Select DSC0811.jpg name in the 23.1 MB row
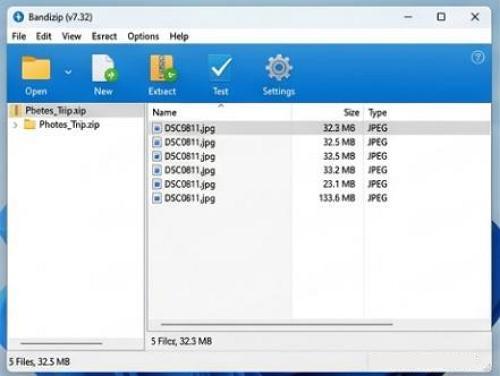This screenshot has width=500, height=376. pos(190,184)
